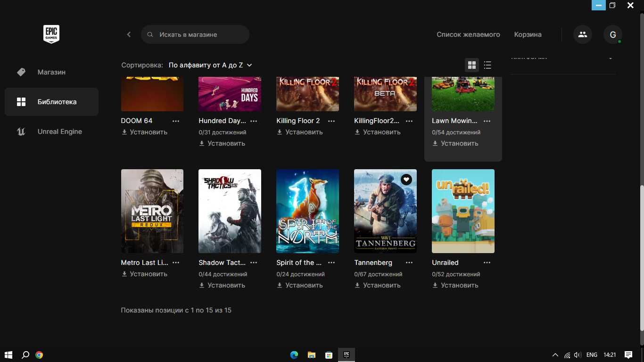Click the DOOM 64 title text

pyautogui.click(x=137, y=121)
